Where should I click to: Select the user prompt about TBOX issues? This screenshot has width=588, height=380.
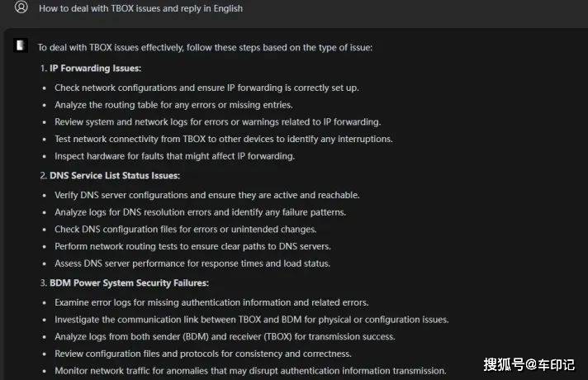[x=140, y=8]
